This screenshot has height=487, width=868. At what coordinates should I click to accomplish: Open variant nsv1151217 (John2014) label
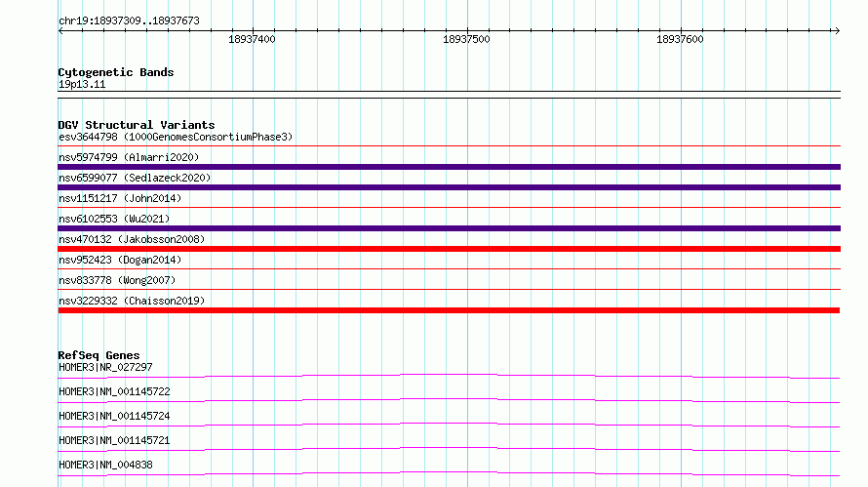(120, 198)
